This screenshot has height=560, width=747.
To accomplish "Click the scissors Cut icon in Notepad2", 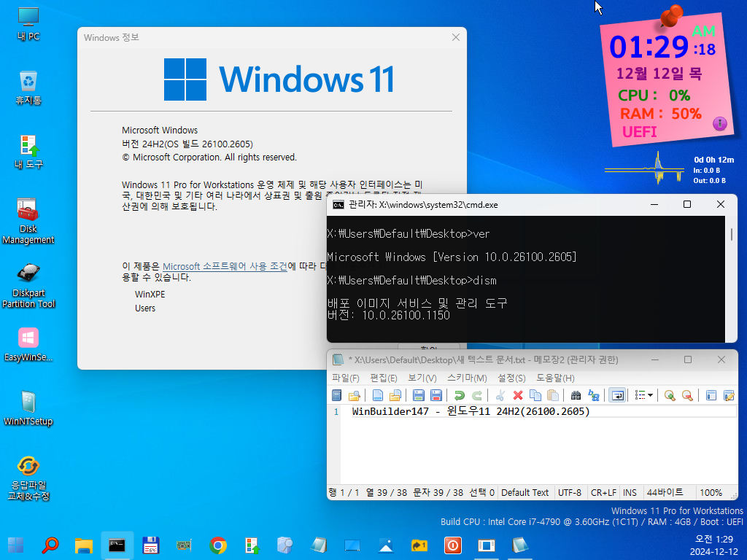I will tap(500, 395).
